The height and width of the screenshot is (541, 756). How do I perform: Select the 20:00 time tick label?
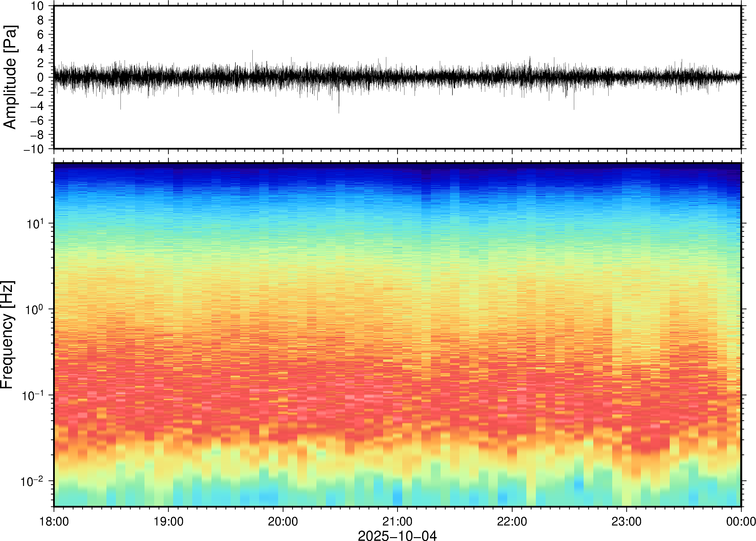[283, 521]
